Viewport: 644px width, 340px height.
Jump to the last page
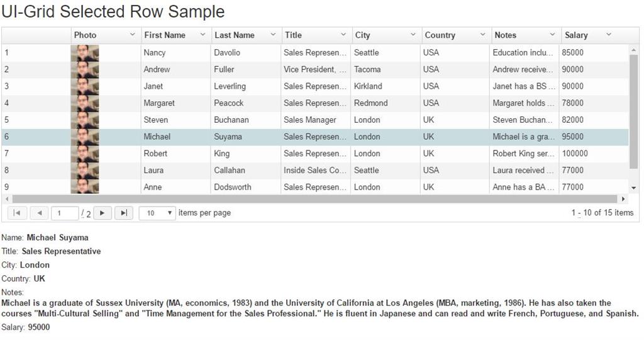(124, 213)
